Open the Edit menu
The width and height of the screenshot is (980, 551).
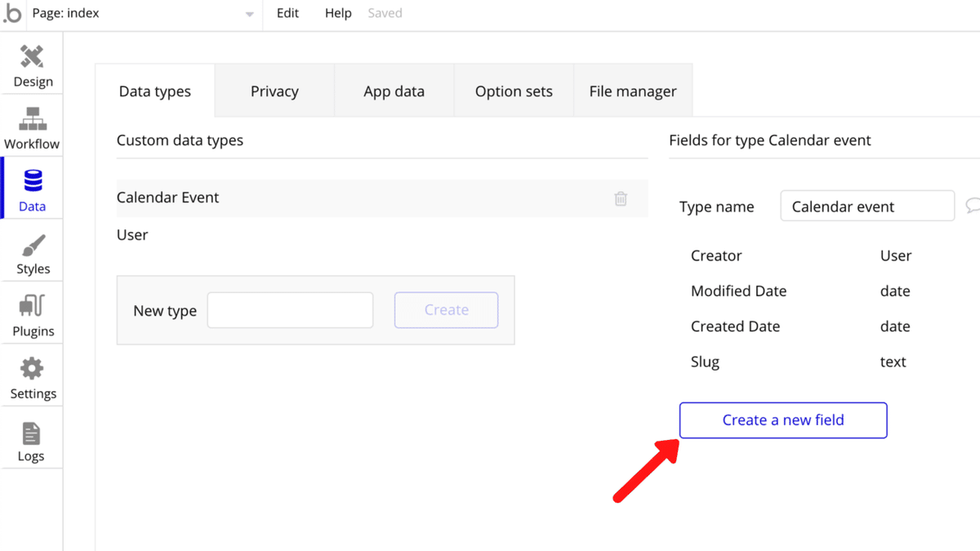(x=287, y=14)
